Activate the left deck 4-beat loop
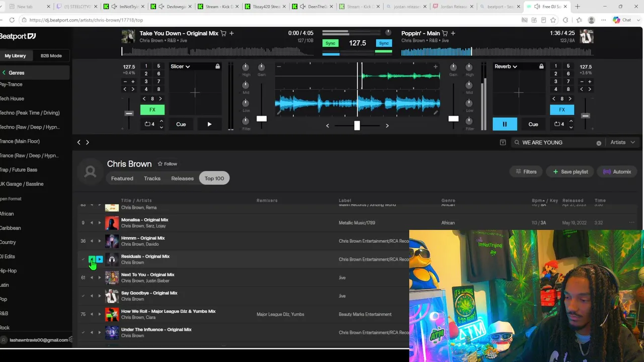The width and height of the screenshot is (644, 362). click(150, 124)
